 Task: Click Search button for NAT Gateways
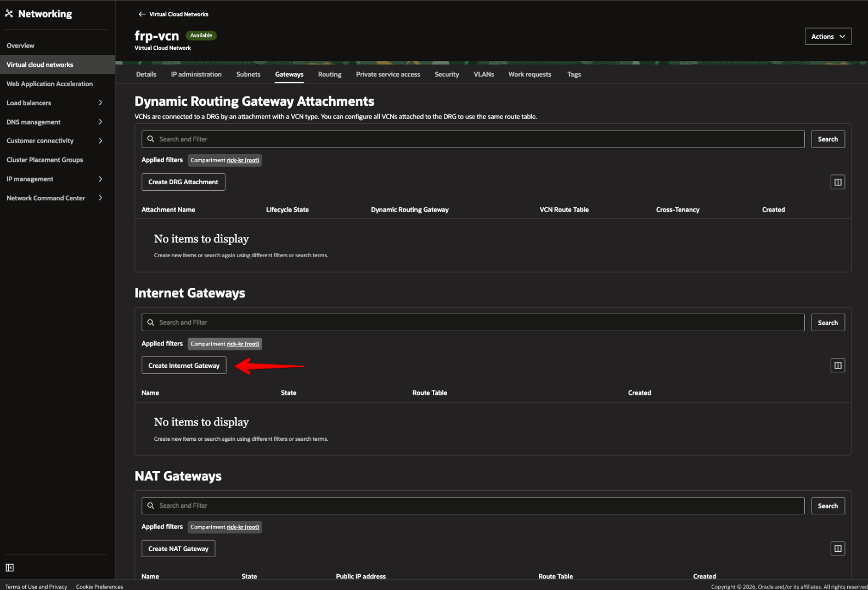tap(828, 506)
